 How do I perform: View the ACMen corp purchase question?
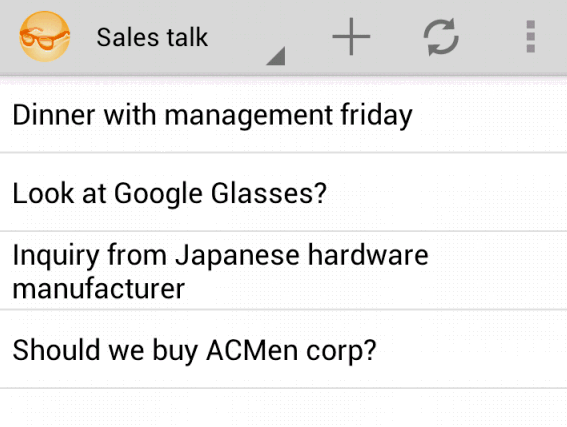[x=284, y=349]
